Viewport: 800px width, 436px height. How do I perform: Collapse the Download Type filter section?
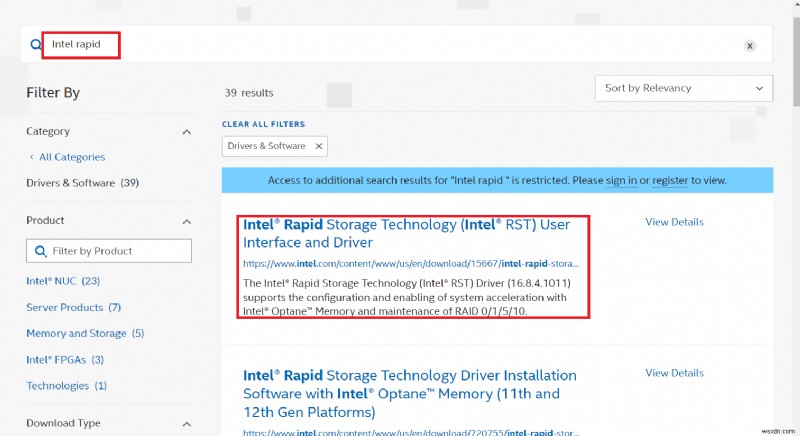(x=187, y=424)
